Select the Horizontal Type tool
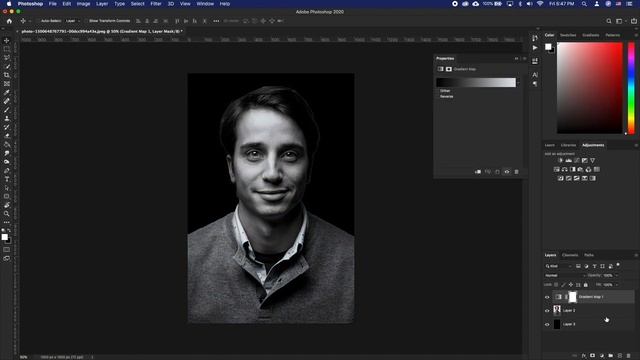The height and width of the screenshot is (360, 640). (7, 179)
